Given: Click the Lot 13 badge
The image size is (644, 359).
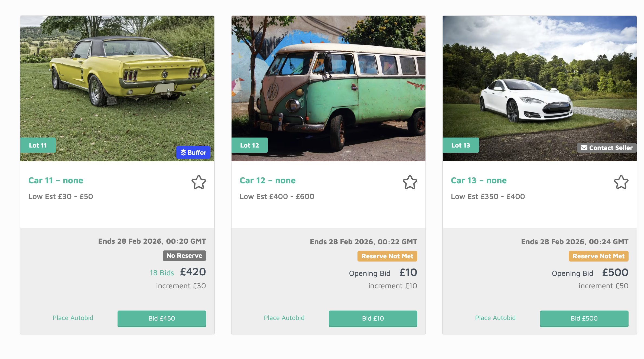Looking at the screenshot, I should 461,145.
